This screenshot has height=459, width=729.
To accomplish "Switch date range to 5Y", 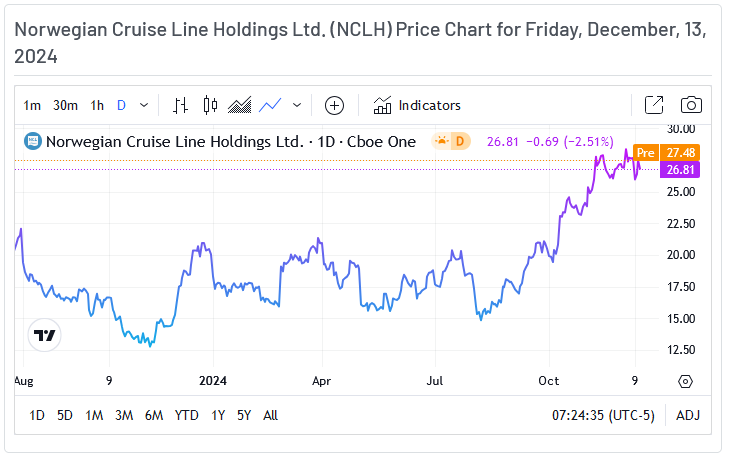I will (244, 415).
